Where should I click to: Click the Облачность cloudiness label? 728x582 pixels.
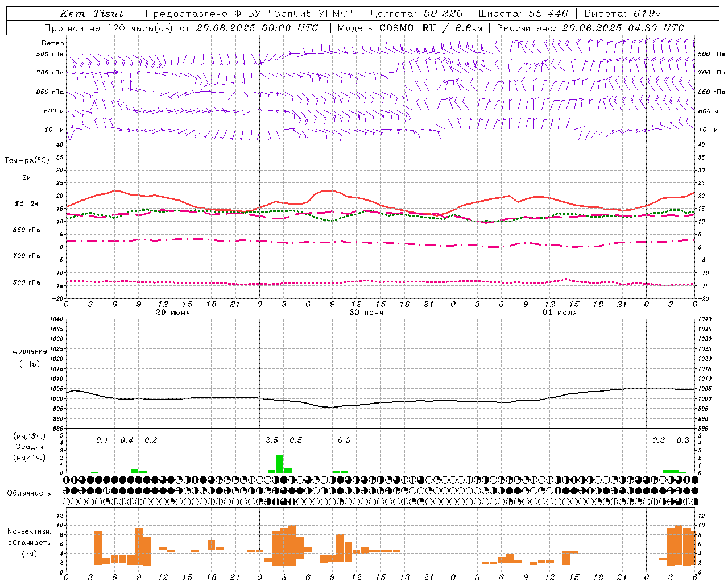coord(29,493)
